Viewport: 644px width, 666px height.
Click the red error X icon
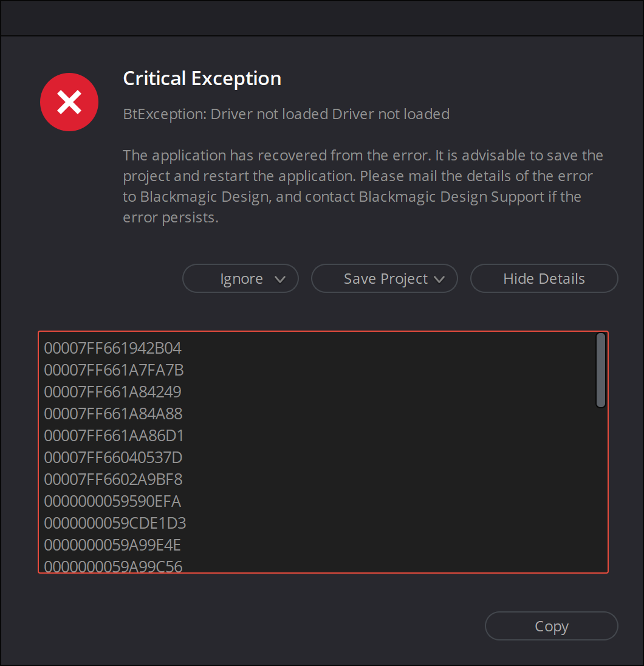click(69, 102)
